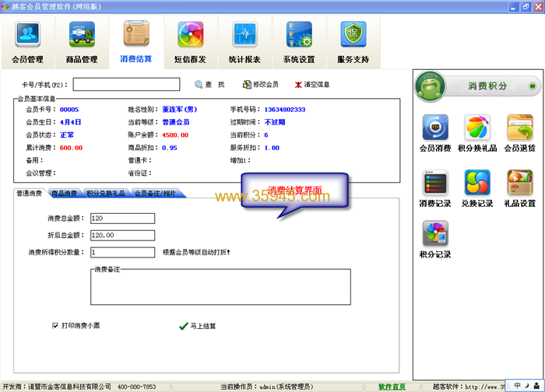Open the 礼品设置 gift settings icon
This screenshot has width=545, height=392.
click(x=519, y=188)
